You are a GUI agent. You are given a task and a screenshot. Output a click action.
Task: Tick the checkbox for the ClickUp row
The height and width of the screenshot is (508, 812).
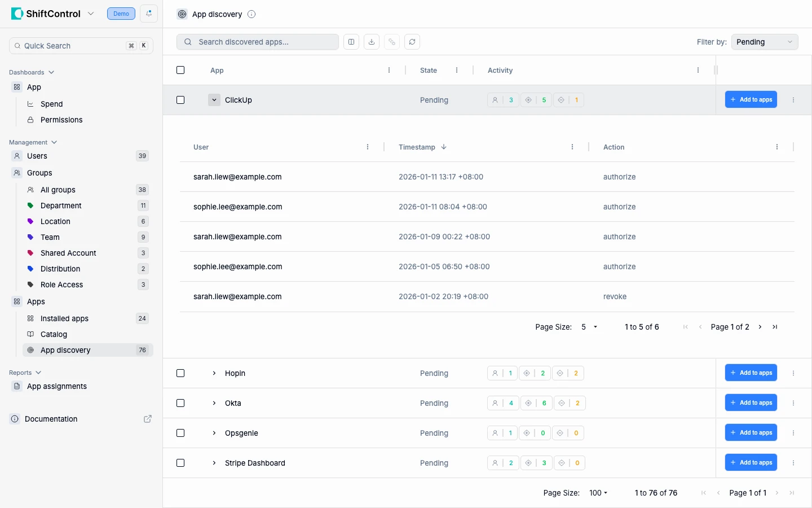click(180, 100)
